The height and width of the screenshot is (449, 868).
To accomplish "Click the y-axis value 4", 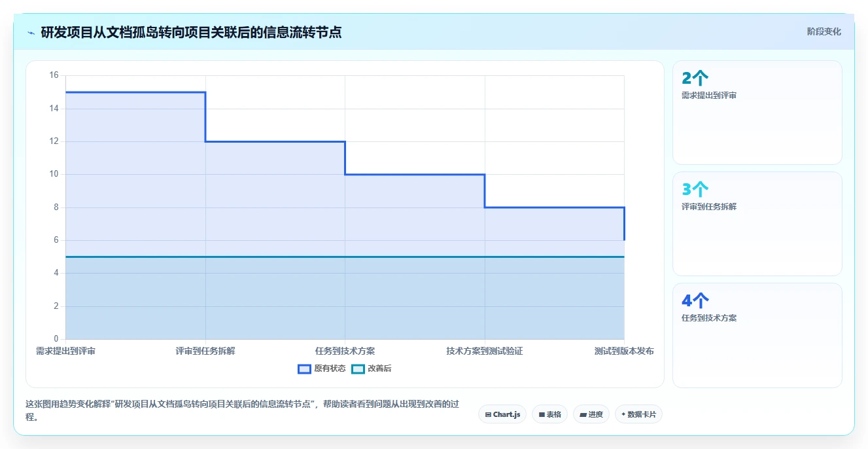I will click(56, 273).
